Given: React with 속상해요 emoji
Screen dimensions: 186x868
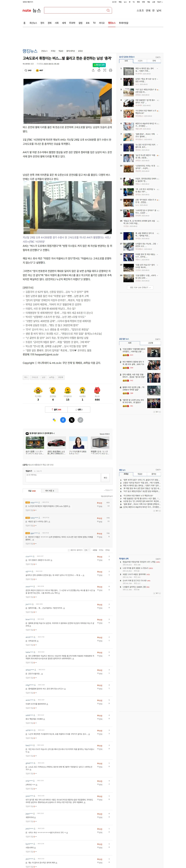Looking at the screenshot, I should [x=82, y=390].
